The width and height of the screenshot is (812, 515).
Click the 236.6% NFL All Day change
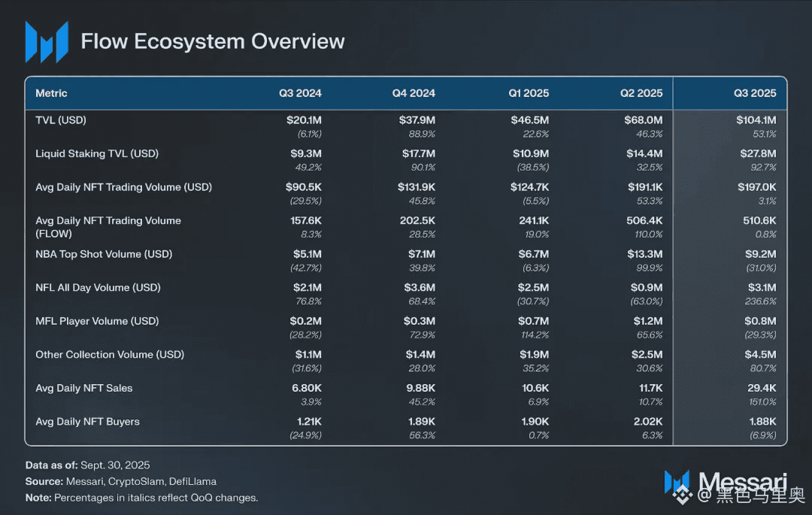coord(761,301)
